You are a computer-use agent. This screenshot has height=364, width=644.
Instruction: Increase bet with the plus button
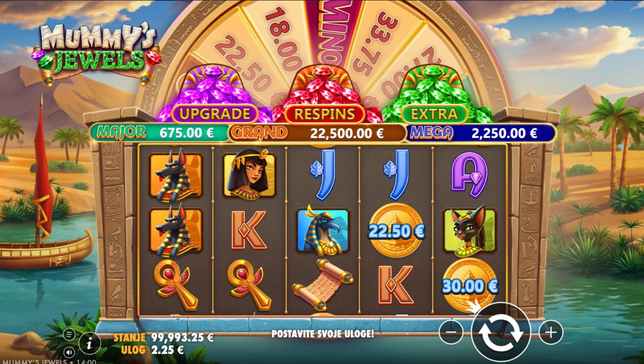pyautogui.click(x=551, y=332)
